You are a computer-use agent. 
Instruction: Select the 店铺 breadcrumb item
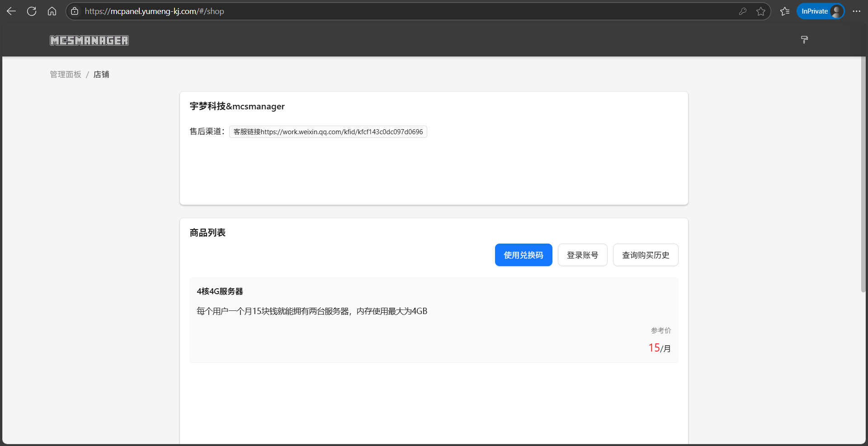pos(101,75)
